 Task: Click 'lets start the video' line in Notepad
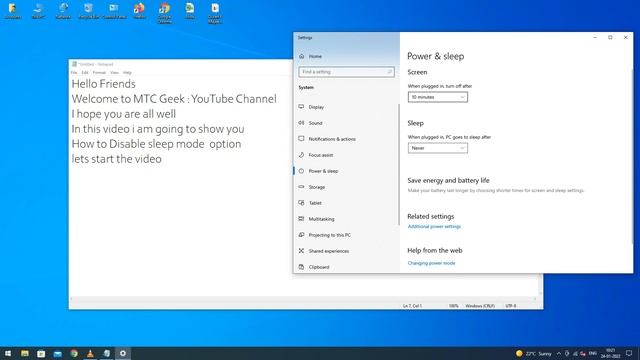(x=116, y=159)
